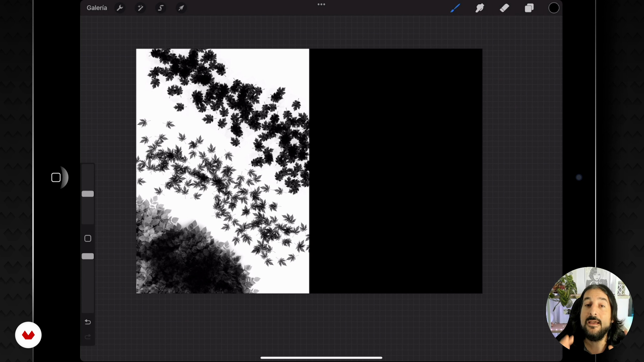Click the brush size slider handle
The width and height of the screenshot is (644, 362).
click(88, 194)
